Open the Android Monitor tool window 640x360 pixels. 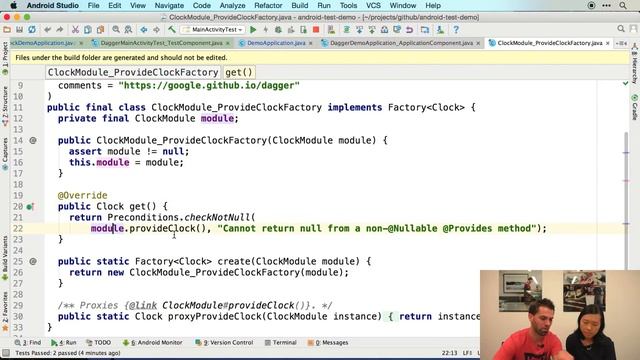153,342
